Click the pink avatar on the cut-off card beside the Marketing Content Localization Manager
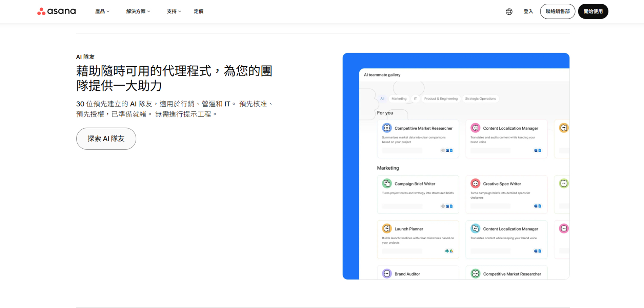This screenshot has height=308, width=644. click(564, 228)
